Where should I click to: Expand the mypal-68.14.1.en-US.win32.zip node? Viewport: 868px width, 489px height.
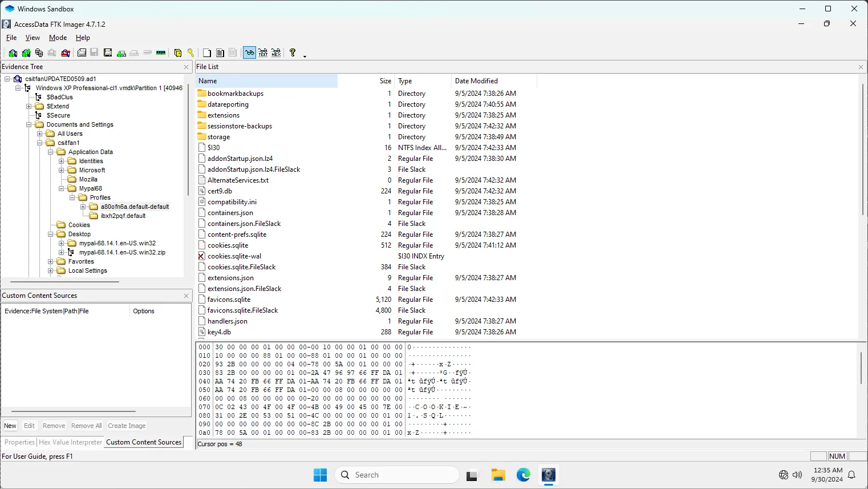coord(62,252)
